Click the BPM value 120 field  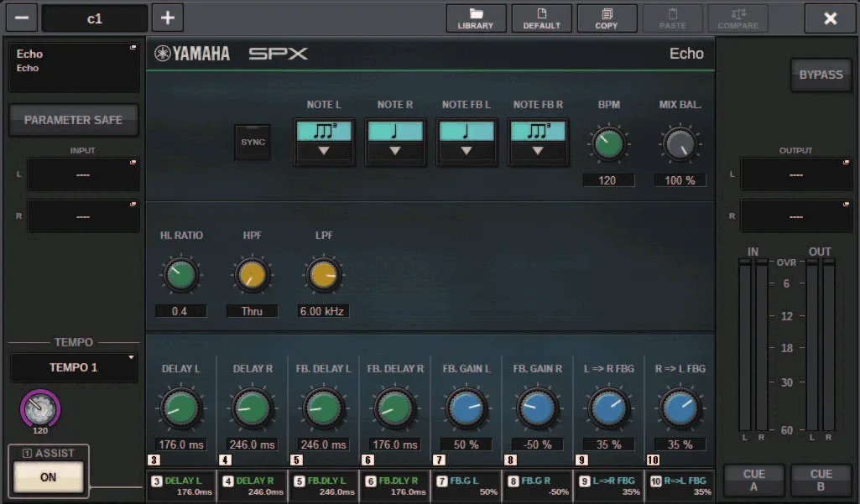[609, 180]
